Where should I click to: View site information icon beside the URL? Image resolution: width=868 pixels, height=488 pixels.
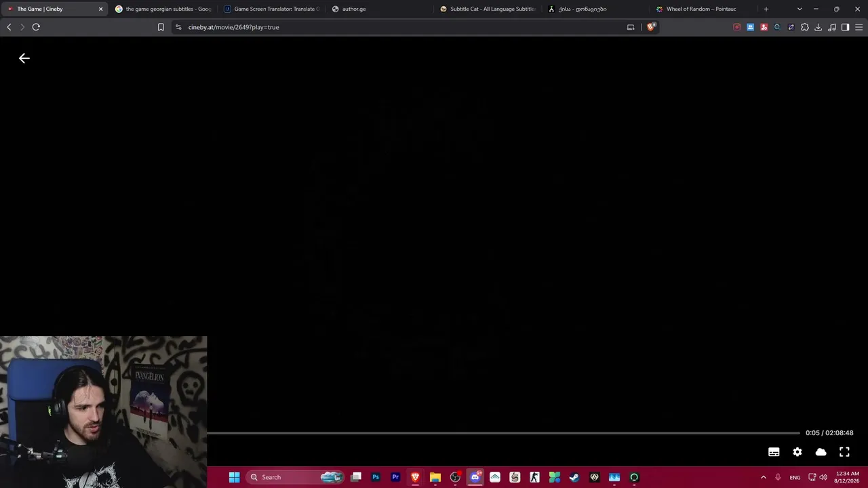point(178,27)
